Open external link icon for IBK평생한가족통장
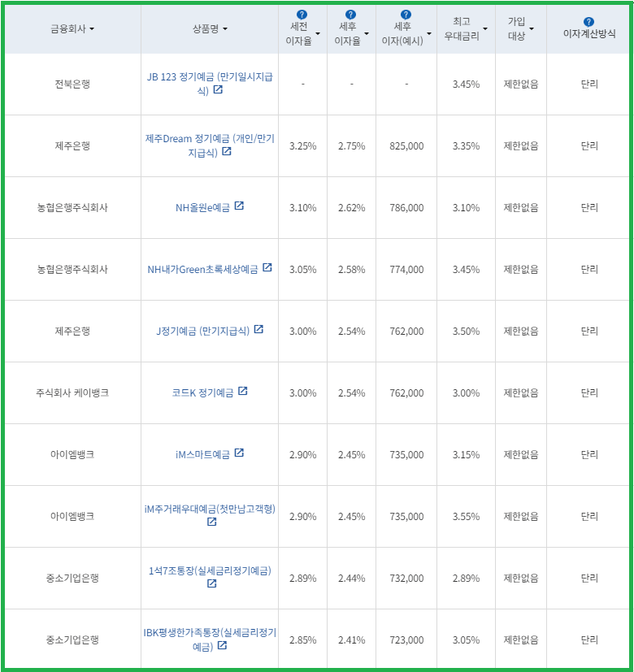634x672 pixels. tap(222, 645)
